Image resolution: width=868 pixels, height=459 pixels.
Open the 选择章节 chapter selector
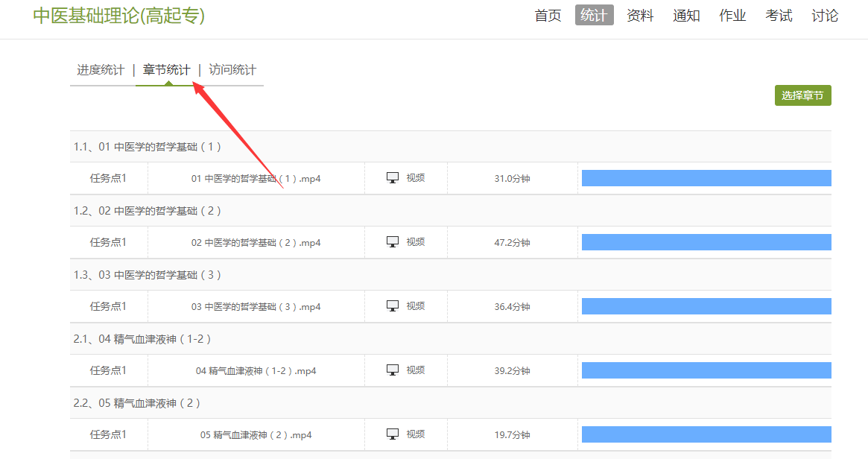[x=802, y=95]
